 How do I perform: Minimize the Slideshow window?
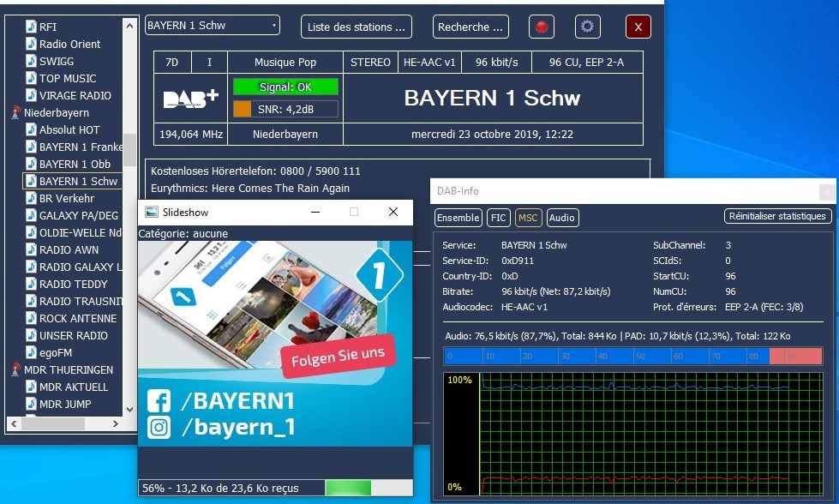coord(315,212)
